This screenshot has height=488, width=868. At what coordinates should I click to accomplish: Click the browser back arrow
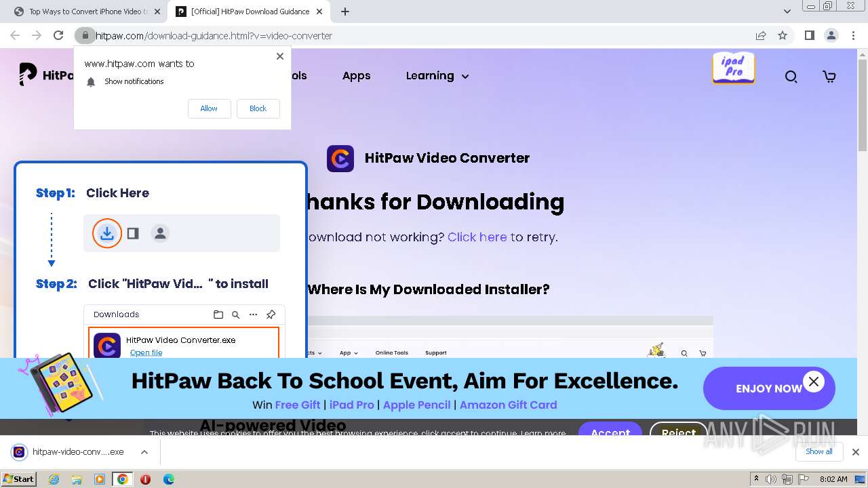coord(15,35)
